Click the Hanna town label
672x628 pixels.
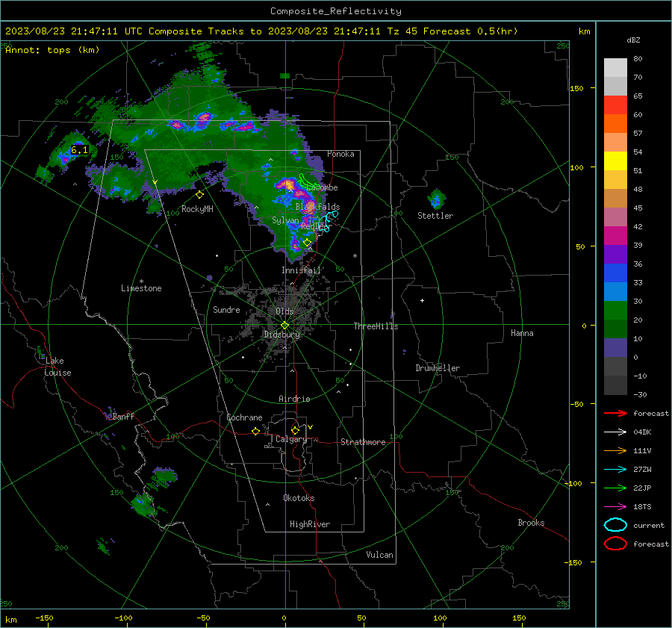click(522, 333)
